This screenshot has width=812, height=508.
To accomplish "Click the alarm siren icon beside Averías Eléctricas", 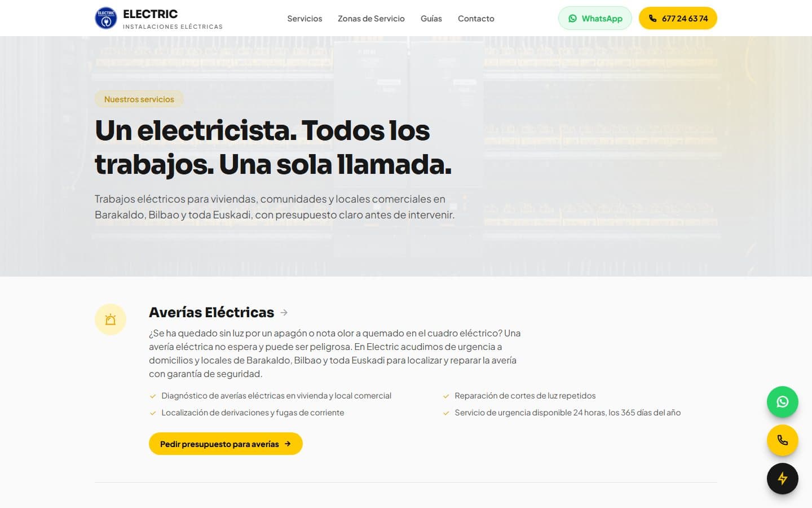I will pos(111,319).
